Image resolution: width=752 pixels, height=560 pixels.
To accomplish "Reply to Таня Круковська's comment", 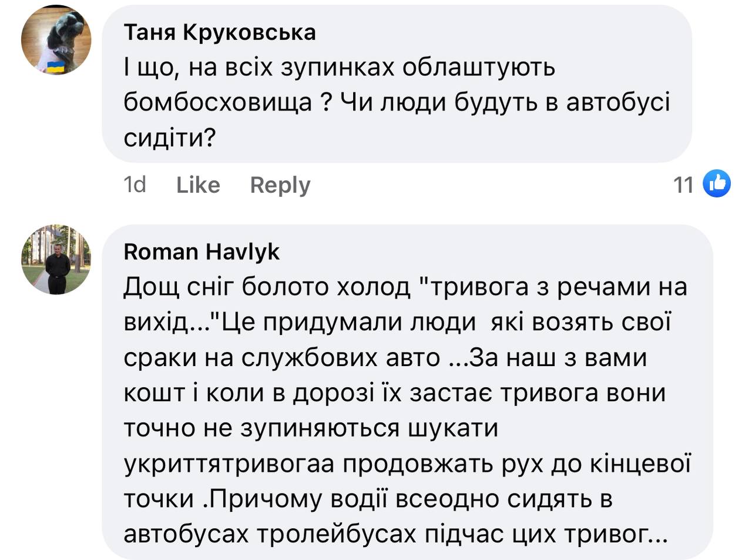I will 280,185.
